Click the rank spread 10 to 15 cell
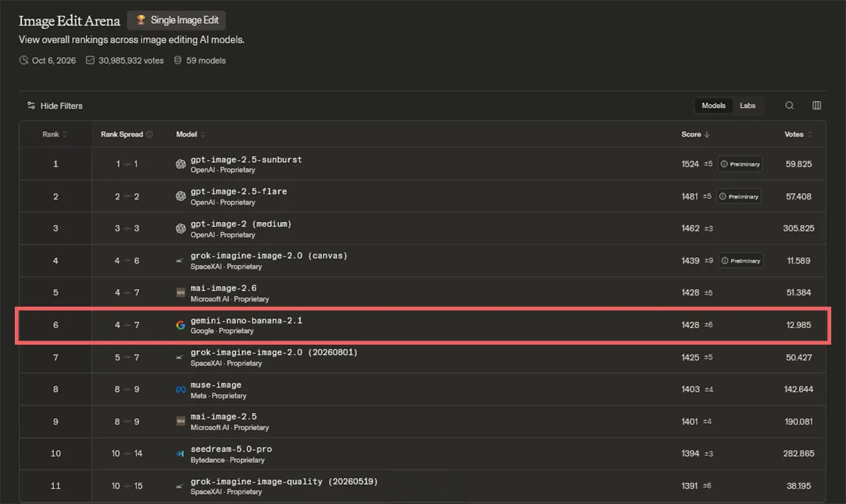 pos(127,486)
